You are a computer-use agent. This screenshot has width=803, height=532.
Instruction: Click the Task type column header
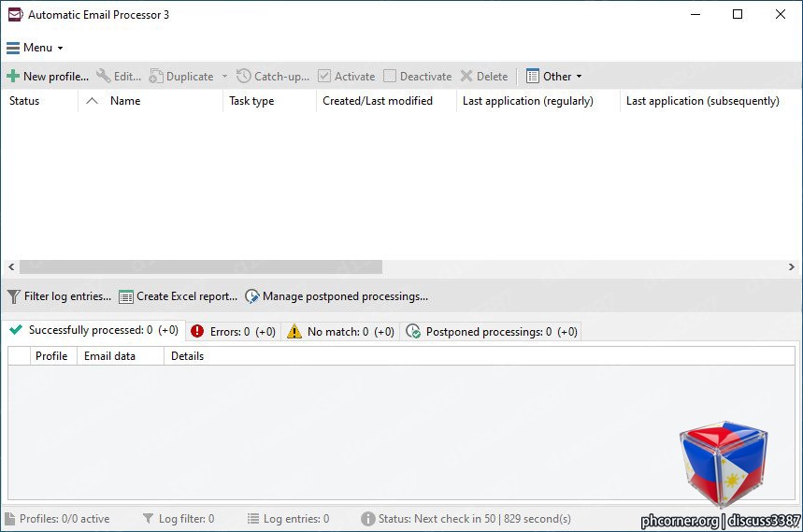click(x=270, y=101)
